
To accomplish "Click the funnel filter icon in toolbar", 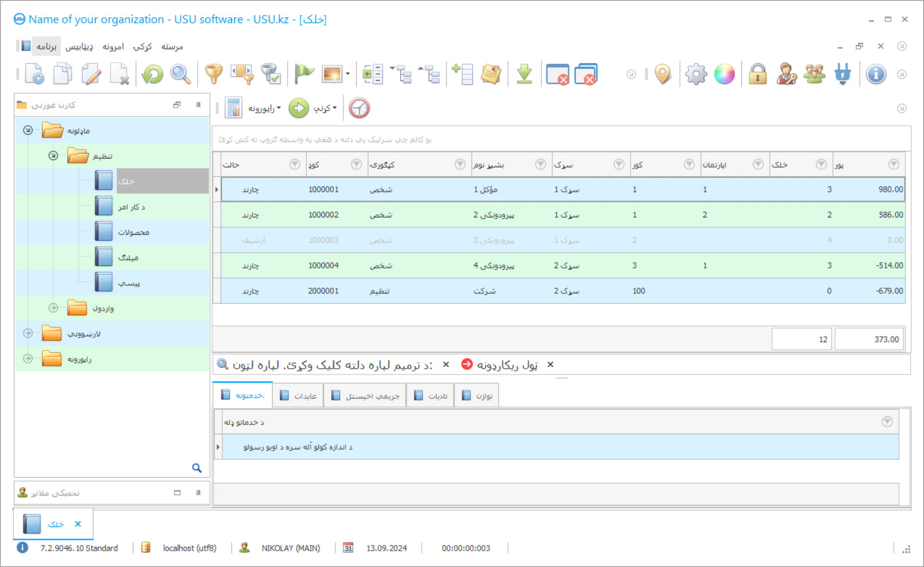I will [213, 74].
